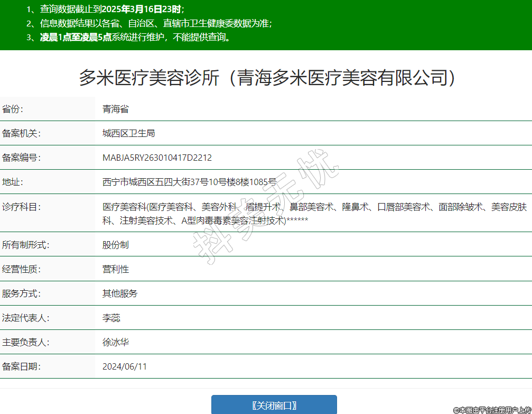Click the address 西宁市城西区五四大街 text
This screenshot has height=414, width=532.
click(189, 182)
